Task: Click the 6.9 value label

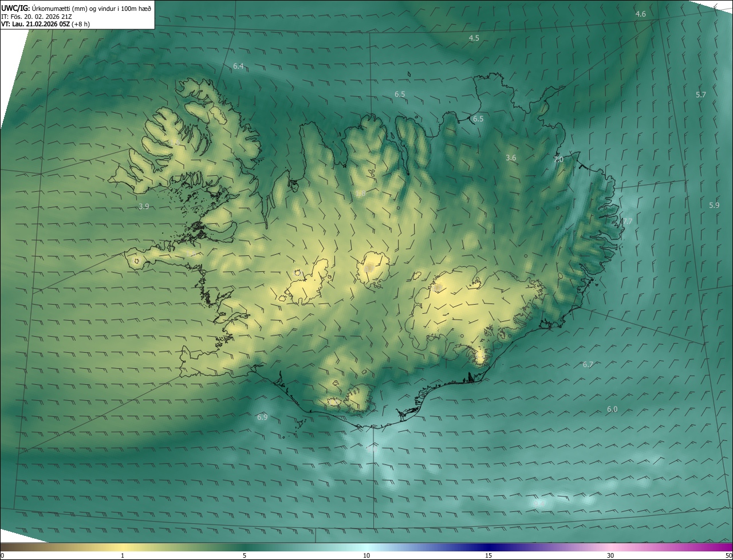Action: click(x=262, y=417)
